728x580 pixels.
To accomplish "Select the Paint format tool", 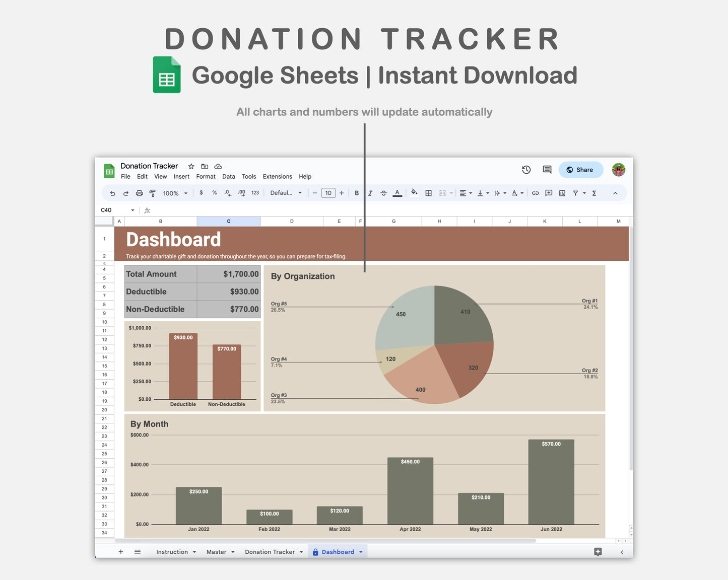I will 153,193.
